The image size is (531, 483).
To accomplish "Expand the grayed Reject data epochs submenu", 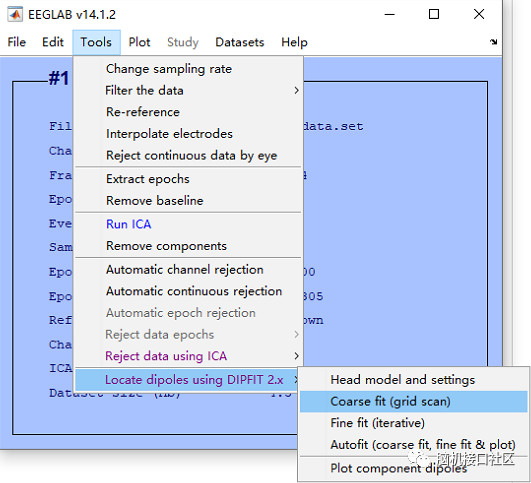I will pyautogui.click(x=188, y=335).
